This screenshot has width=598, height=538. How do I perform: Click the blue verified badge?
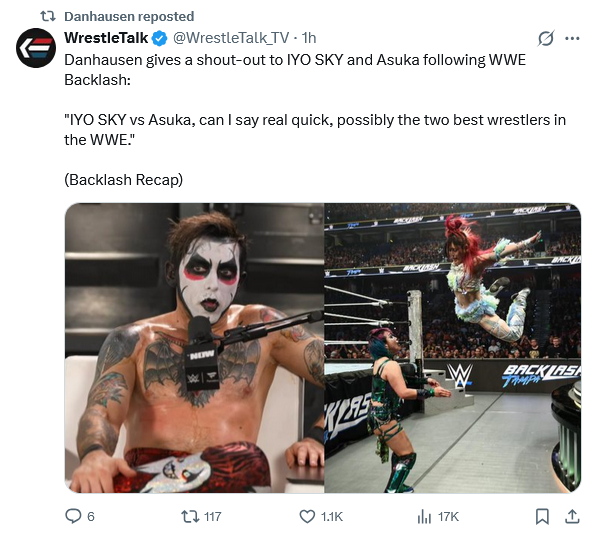tap(159, 38)
